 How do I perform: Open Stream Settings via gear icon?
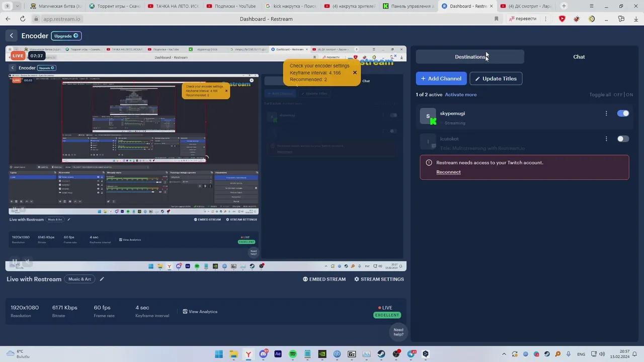(357, 279)
